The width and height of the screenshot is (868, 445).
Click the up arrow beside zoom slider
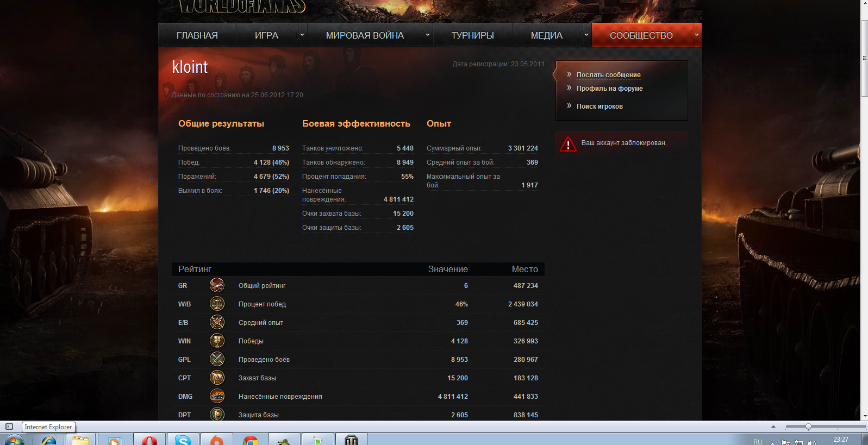pos(773,427)
